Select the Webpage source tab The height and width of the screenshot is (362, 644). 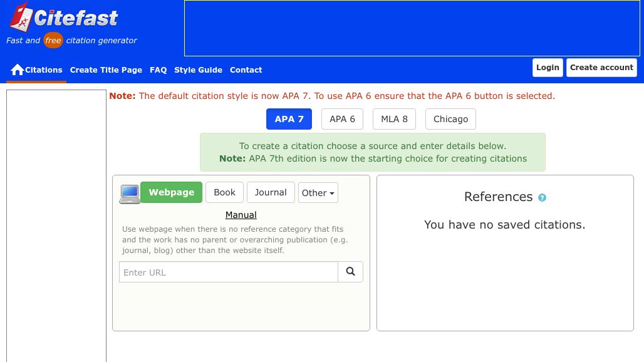point(171,192)
